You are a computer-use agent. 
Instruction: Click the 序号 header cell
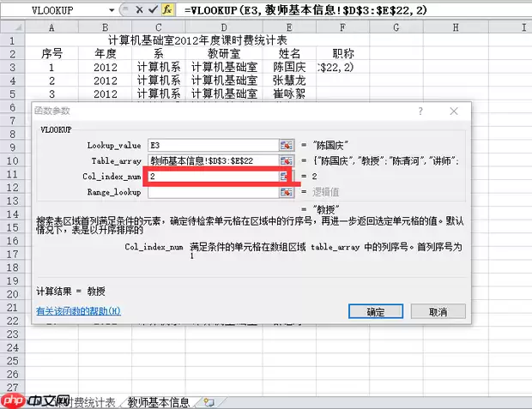[51, 53]
